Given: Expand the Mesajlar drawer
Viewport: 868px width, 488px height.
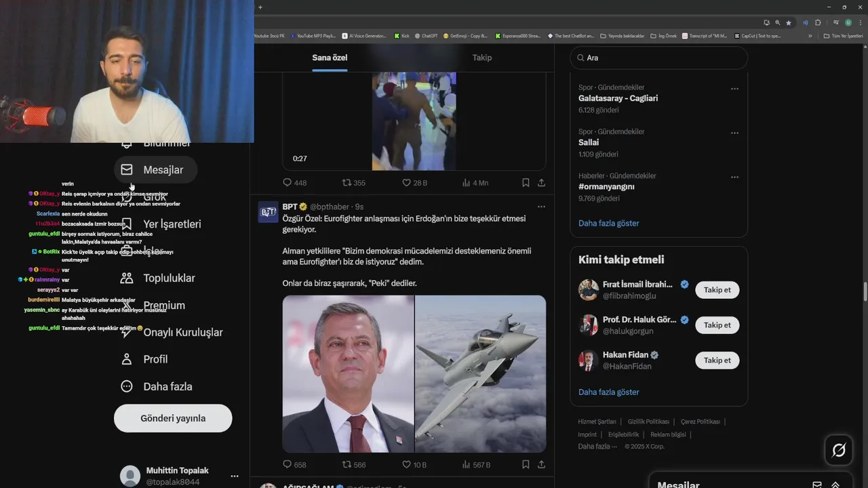Looking at the screenshot, I should [835, 485].
